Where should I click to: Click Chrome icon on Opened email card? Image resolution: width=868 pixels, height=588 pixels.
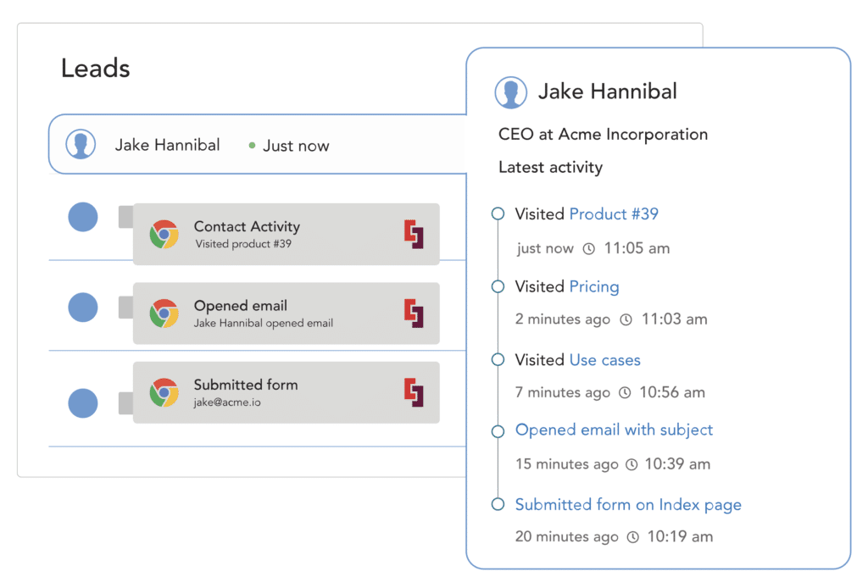coord(164,313)
